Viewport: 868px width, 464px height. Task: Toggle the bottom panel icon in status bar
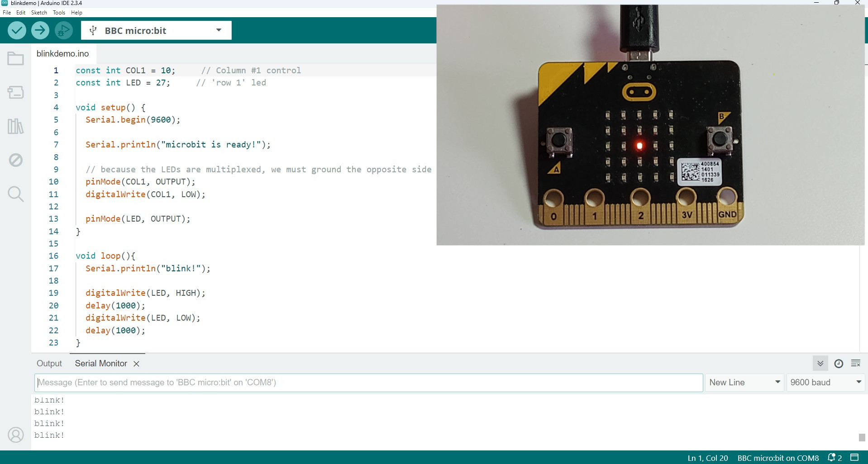[x=854, y=457]
